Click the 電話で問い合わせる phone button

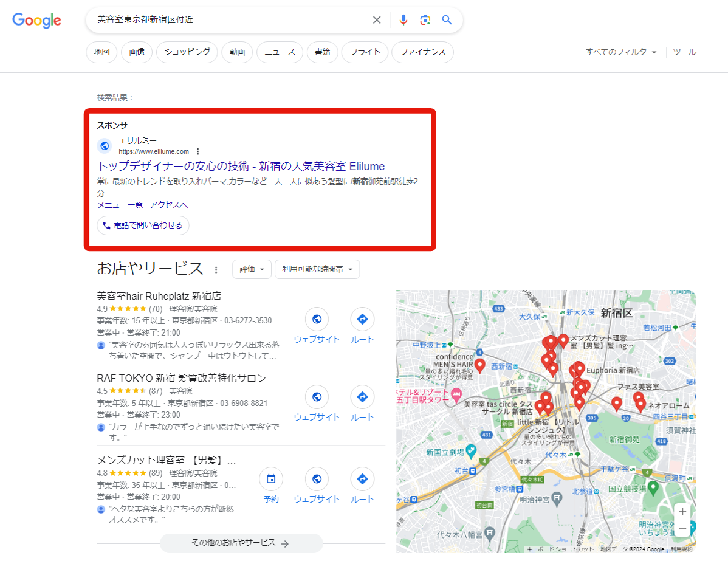[143, 225]
